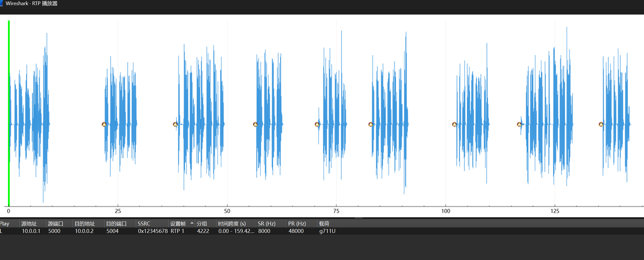Viewport: 644px width, 260px height.
Task: Click the warning marker near 102 seconds
Action: coord(454,124)
